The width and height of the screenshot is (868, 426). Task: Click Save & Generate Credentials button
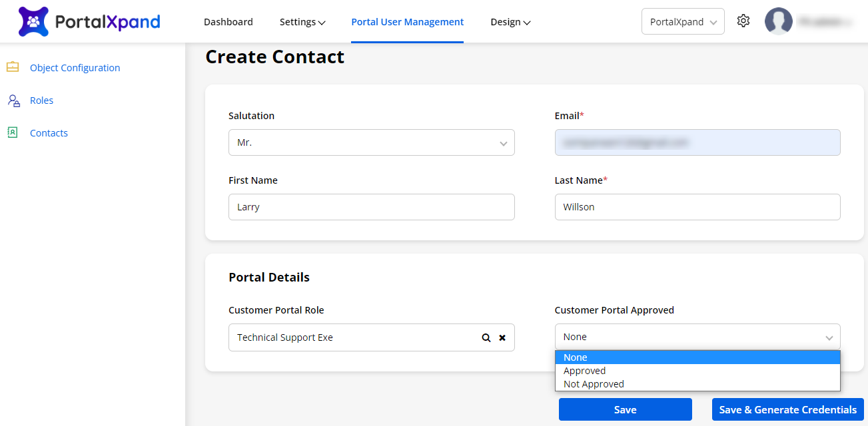point(787,409)
